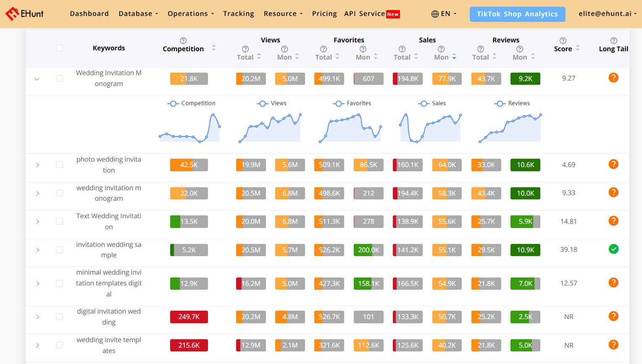Expand the wedding invitation monogram 22.0K row
642x364 pixels.
pos(37,194)
